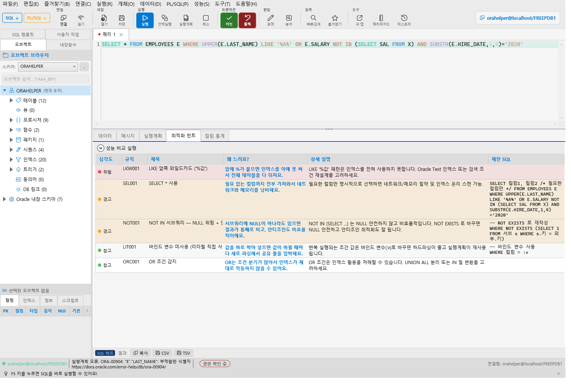The height and width of the screenshot is (392, 571).
Task: Switch to the 인덱스 details tab
Action: pyautogui.click(x=29, y=300)
